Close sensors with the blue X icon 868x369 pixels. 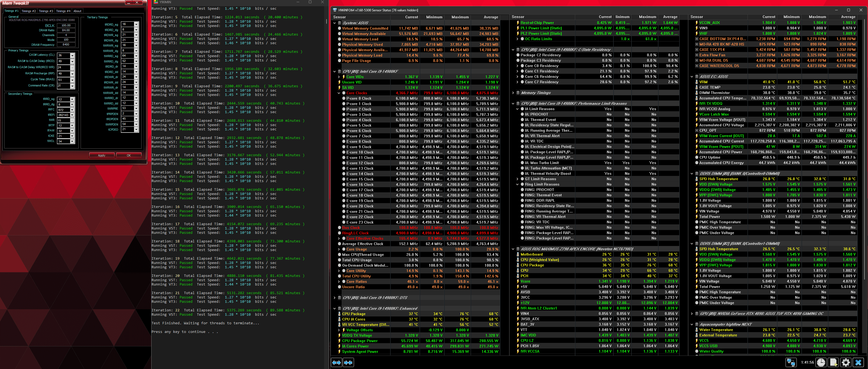858,362
